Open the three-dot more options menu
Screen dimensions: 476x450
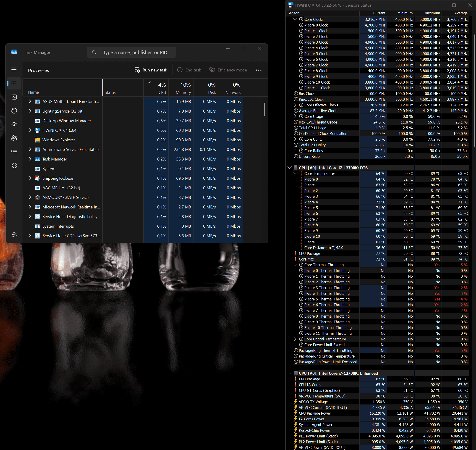click(x=259, y=70)
